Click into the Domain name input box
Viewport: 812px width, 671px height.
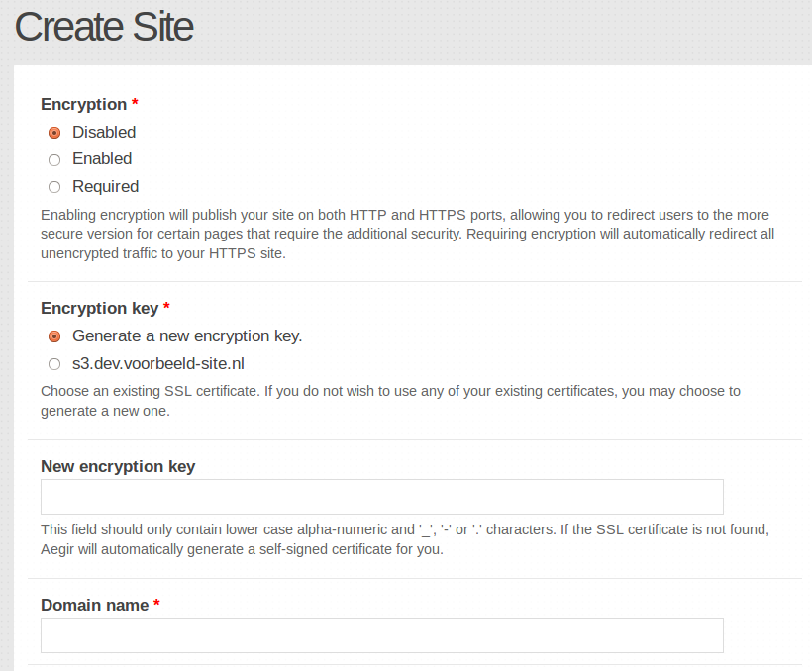[x=381, y=635]
